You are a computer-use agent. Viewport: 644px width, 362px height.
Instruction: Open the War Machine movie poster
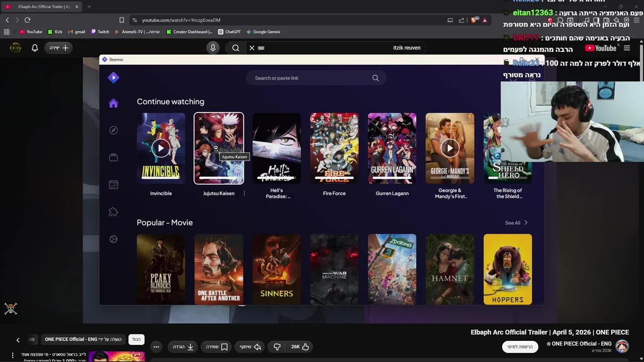point(334,269)
